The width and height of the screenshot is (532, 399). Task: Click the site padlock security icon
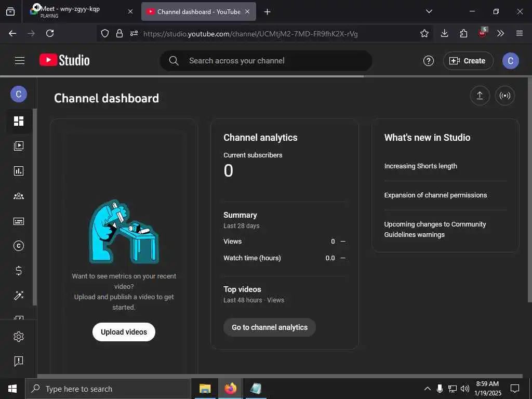(x=119, y=33)
